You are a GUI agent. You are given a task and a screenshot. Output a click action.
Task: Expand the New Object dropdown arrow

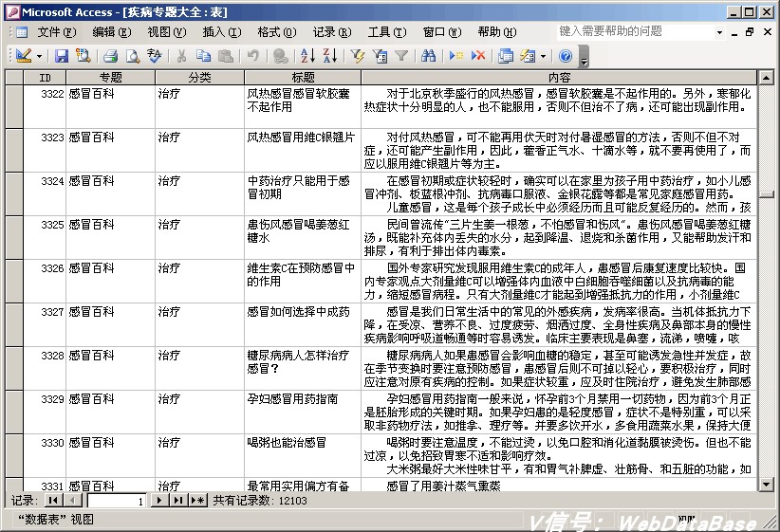point(543,56)
